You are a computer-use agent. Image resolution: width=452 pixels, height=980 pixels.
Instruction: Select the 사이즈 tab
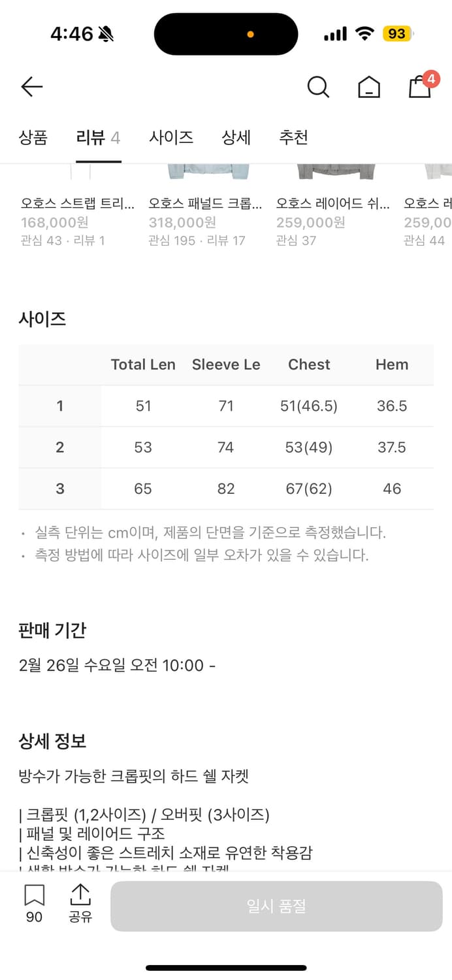[x=171, y=138]
